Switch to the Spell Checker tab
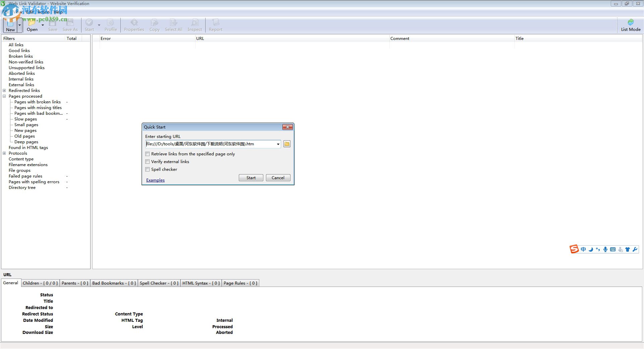 click(159, 283)
